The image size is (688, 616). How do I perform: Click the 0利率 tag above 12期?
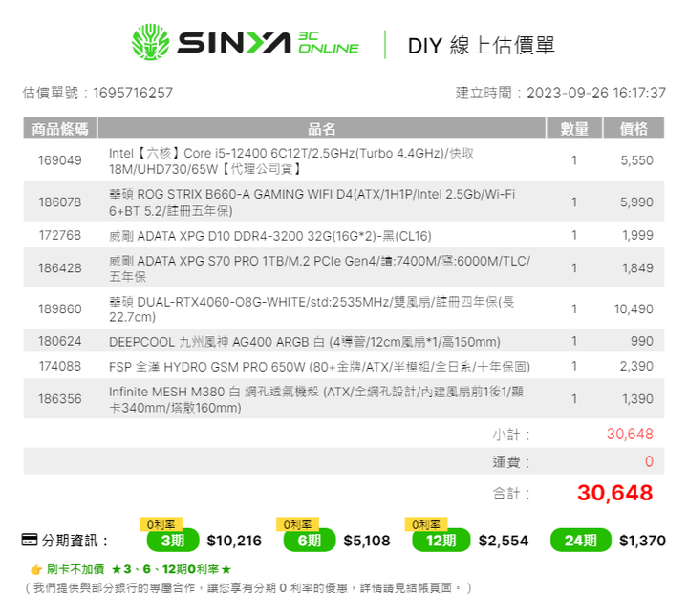coord(426,524)
